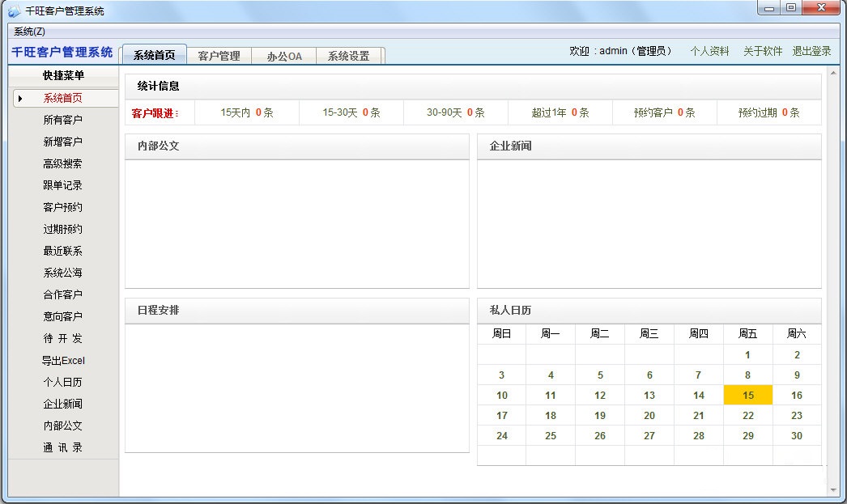
Task: Open 个人日历 in the sidebar
Action: coord(62,382)
